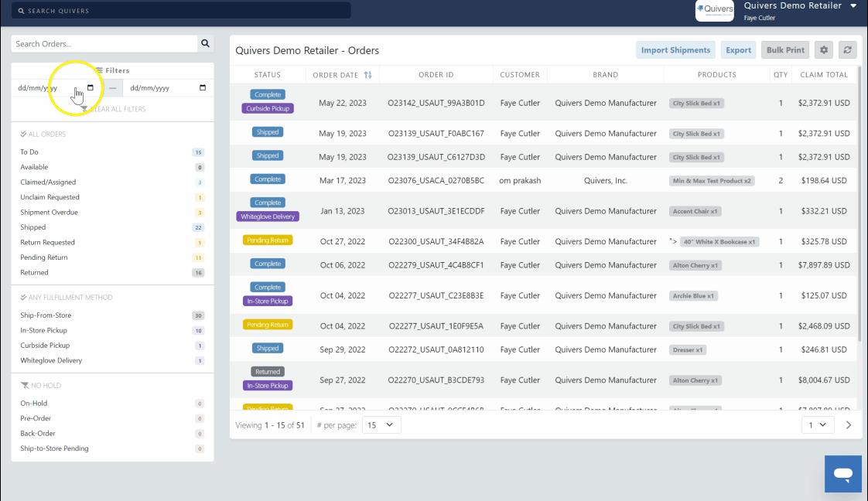
Task: Click the Export button
Action: [739, 49]
